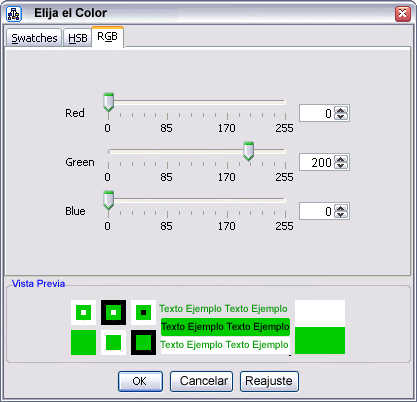Increase Blue value with spinner up arrow

(340, 208)
